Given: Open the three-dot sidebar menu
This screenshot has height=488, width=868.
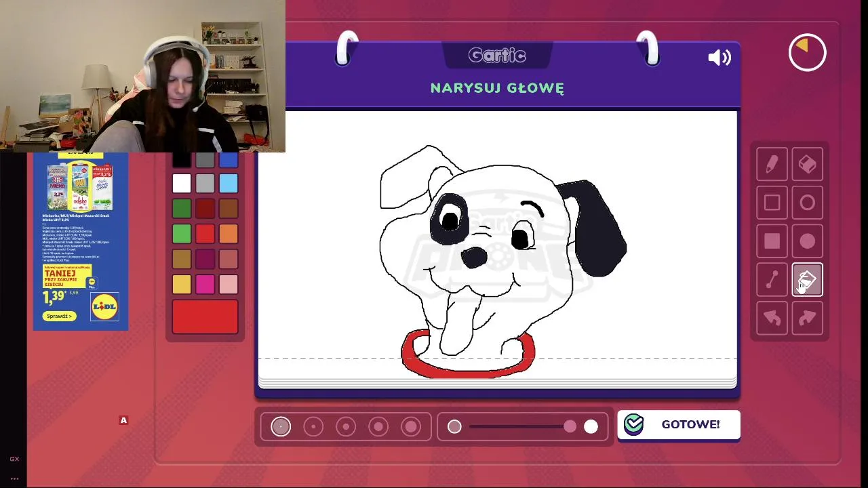Looking at the screenshot, I should (x=14, y=479).
